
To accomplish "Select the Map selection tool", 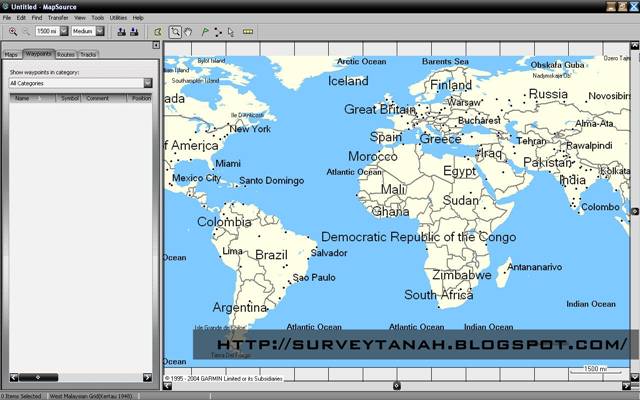I will click(158, 31).
